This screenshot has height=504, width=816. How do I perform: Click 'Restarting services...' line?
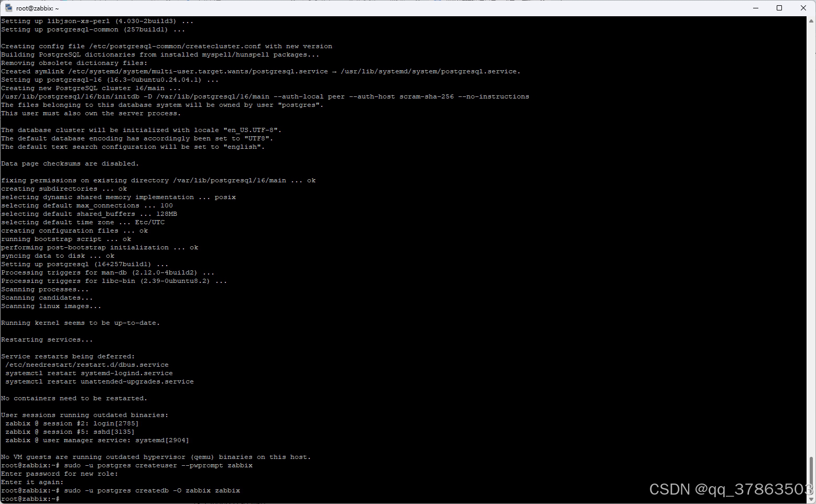pos(47,339)
